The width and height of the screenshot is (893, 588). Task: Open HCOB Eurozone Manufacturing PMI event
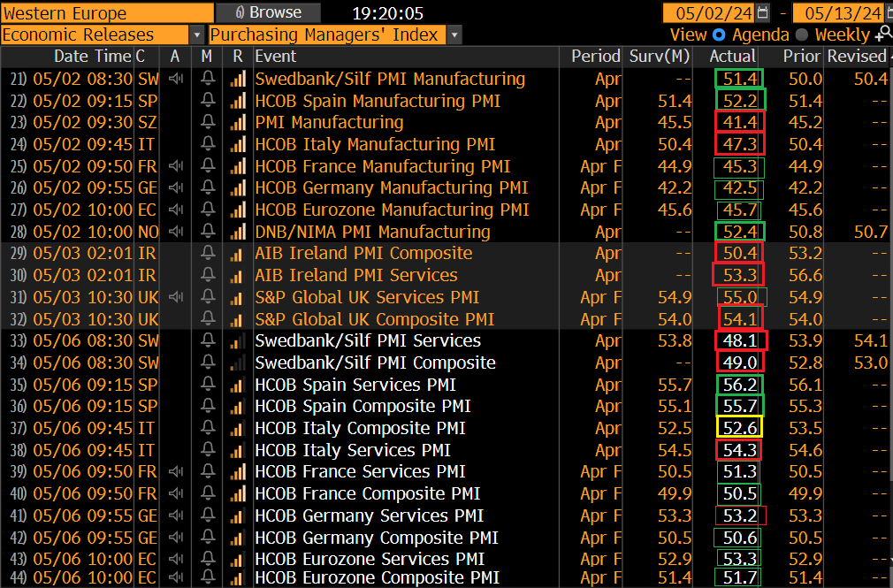point(392,210)
